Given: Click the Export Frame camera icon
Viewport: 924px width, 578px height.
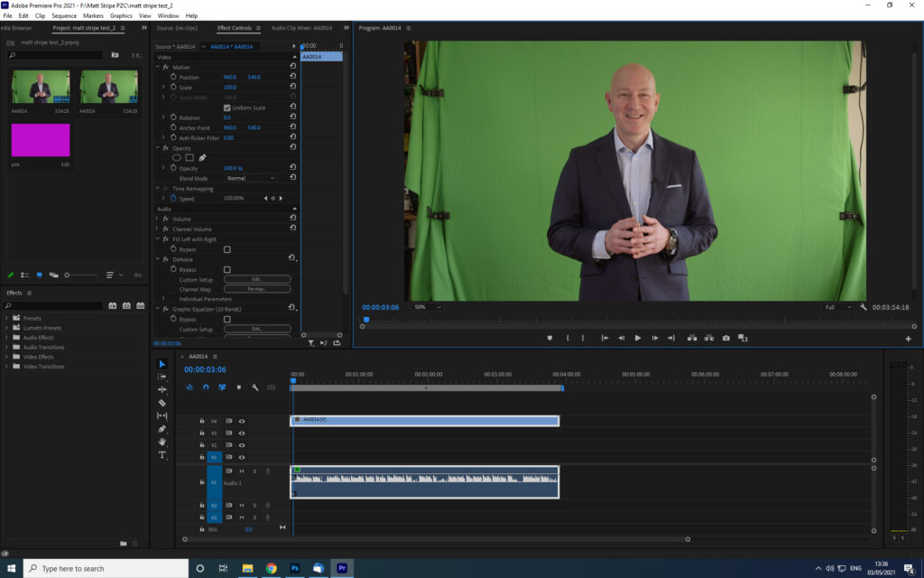Looking at the screenshot, I should tap(725, 338).
